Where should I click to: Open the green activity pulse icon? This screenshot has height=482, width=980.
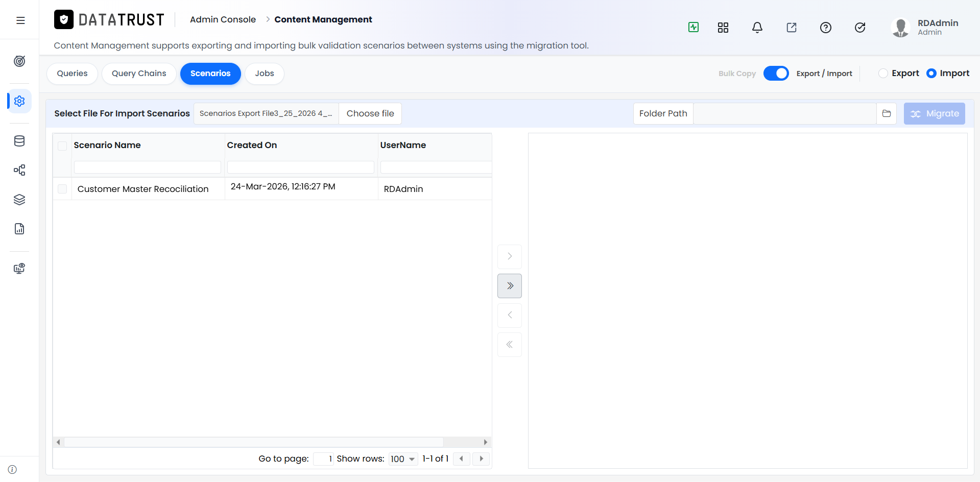coord(694,27)
